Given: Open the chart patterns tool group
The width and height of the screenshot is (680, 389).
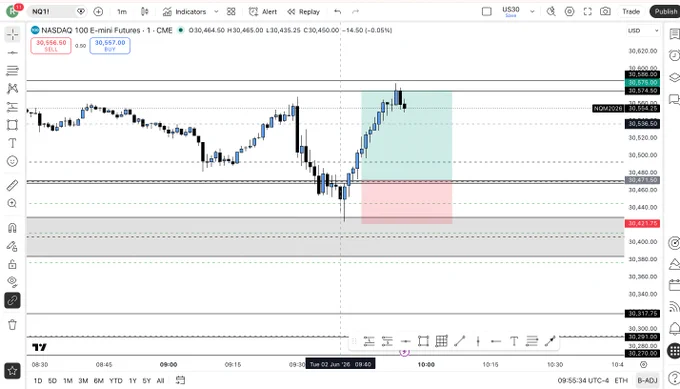Looking at the screenshot, I should (12, 88).
